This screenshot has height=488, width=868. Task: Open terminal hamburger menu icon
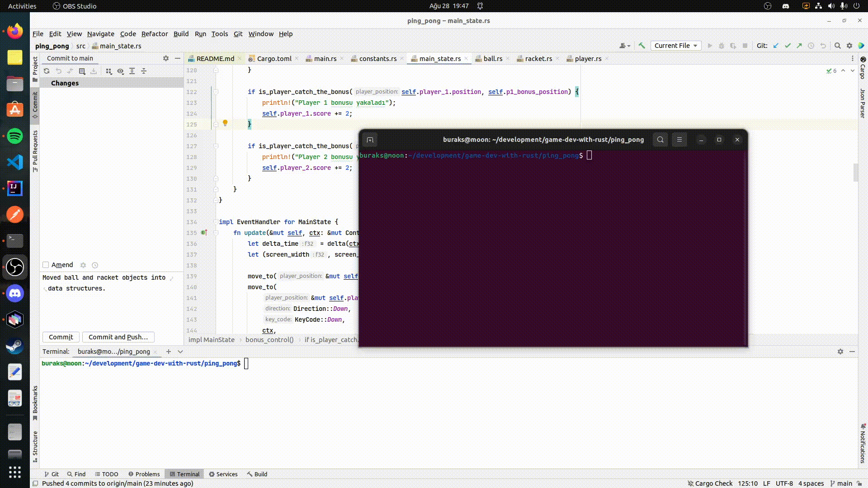click(x=679, y=140)
